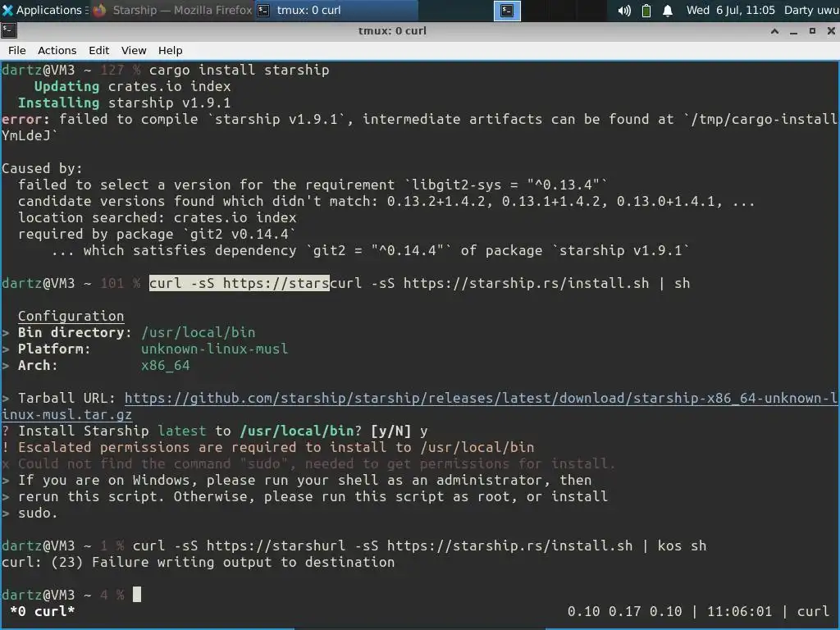This screenshot has width=840, height=630.
Task: Click 'Updating crates.io index' line
Action: [x=132, y=86]
